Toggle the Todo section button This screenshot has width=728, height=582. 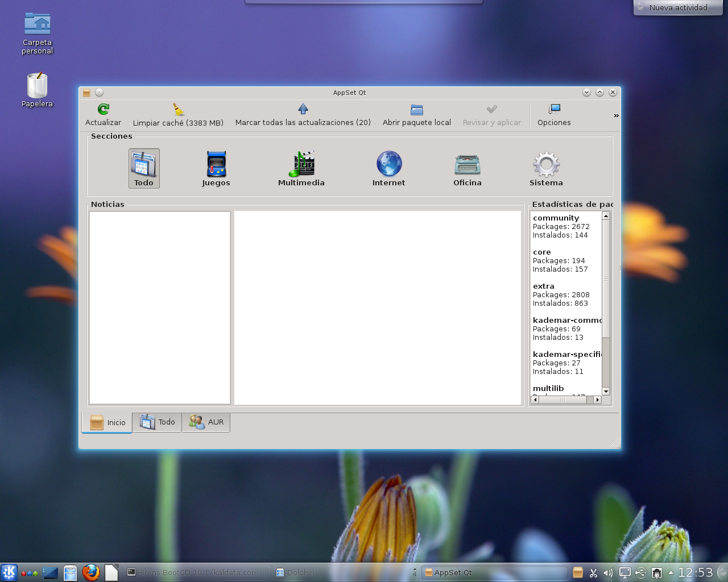point(144,168)
